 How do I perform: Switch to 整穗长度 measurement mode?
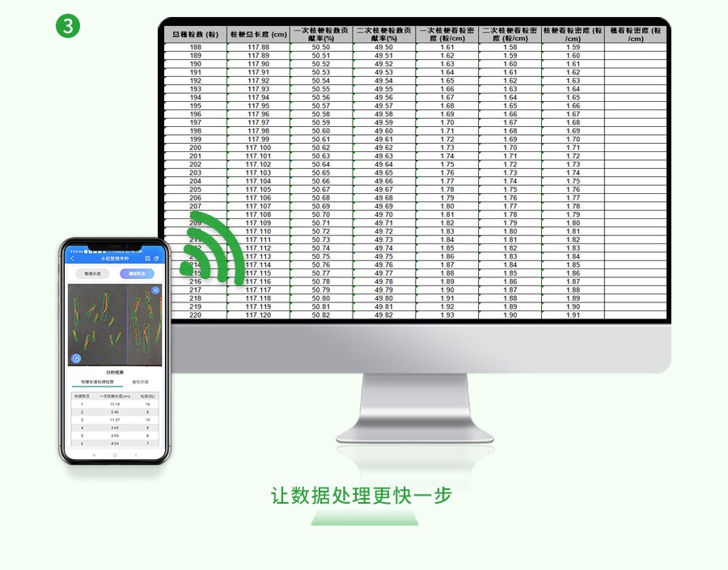tap(93, 273)
